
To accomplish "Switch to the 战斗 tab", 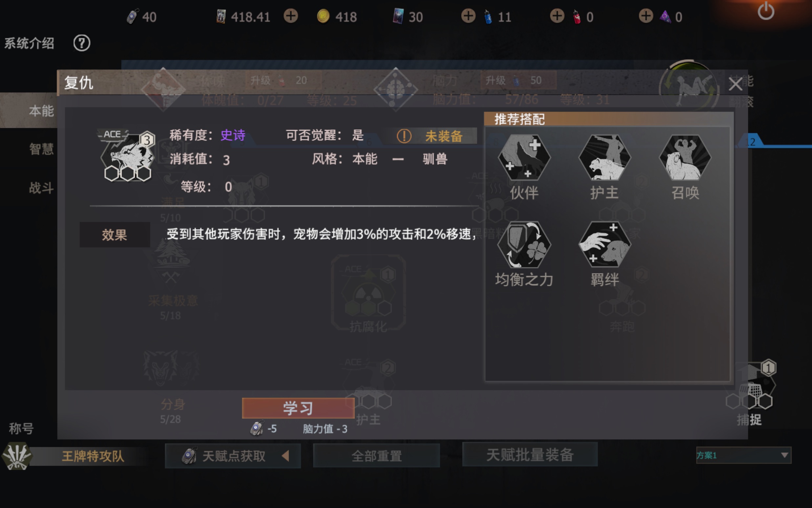I will (x=41, y=188).
